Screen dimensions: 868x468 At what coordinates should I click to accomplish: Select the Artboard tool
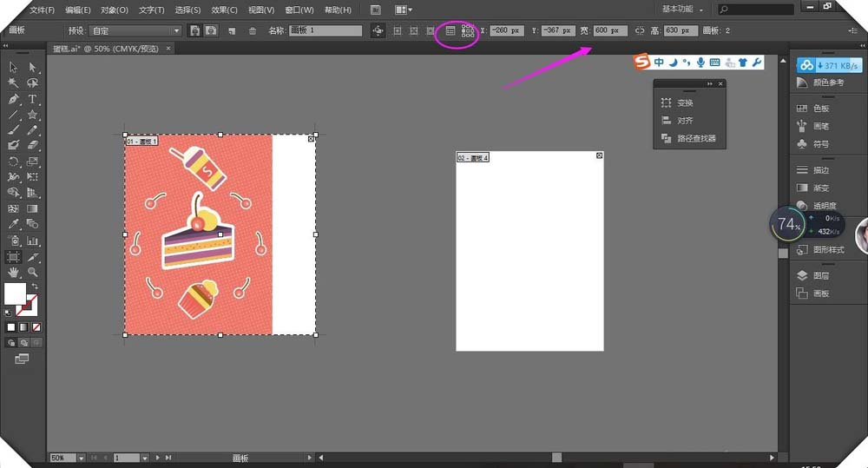pyautogui.click(x=13, y=257)
